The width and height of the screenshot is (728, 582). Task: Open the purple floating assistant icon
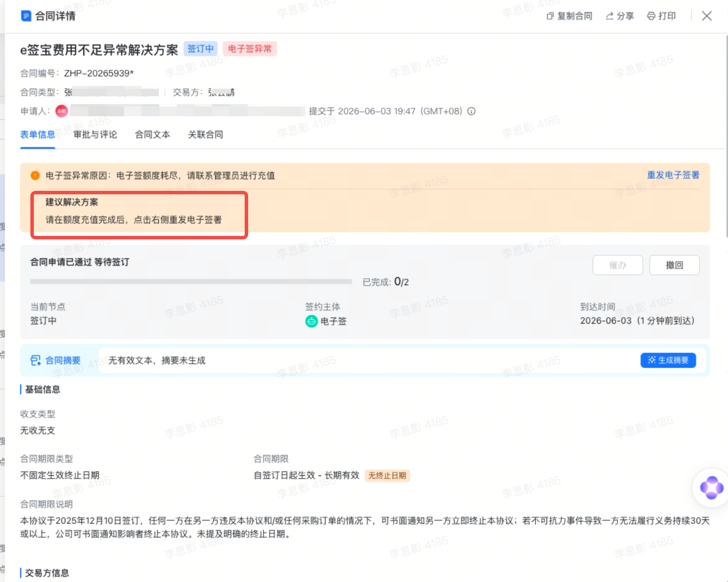coord(712,487)
